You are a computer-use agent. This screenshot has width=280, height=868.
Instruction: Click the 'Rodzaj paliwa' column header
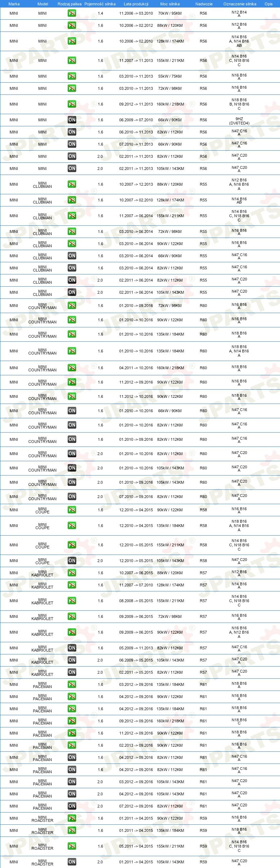tap(69, 4)
